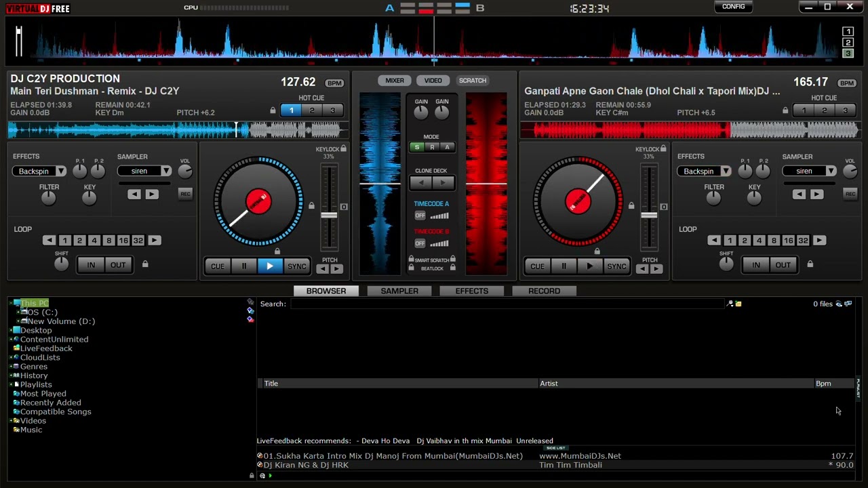Screen dimensions: 868x488
Task: Nudge left deck pitch down arrow
Action: [323, 269]
